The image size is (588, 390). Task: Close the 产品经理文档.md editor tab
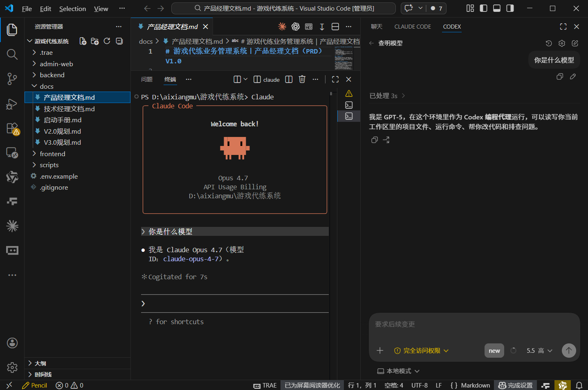pyautogui.click(x=206, y=27)
